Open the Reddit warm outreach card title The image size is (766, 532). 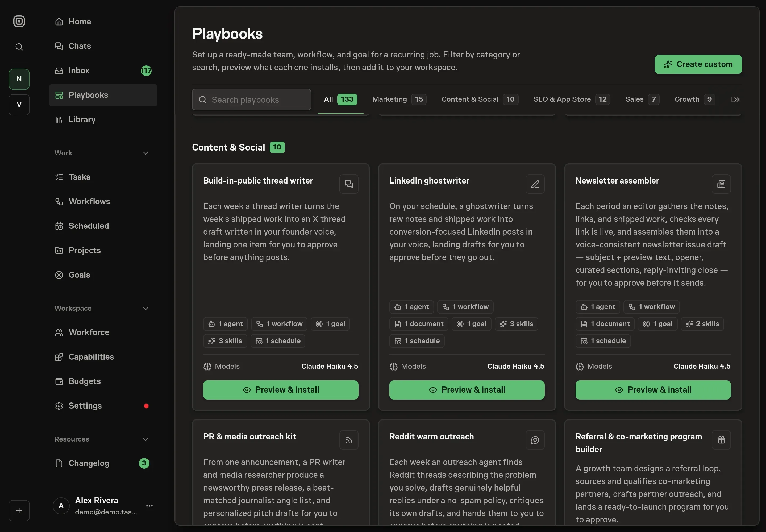tap(431, 437)
